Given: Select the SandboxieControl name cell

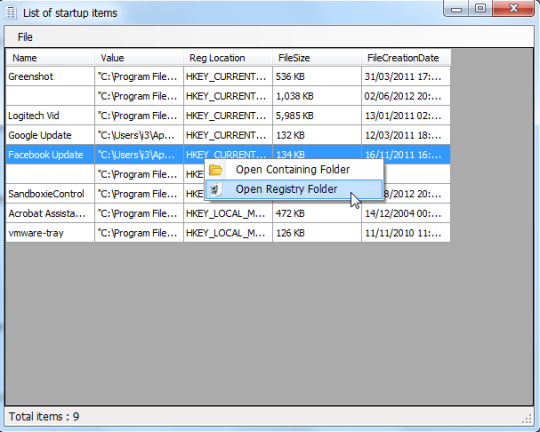Looking at the screenshot, I should pos(50,194).
